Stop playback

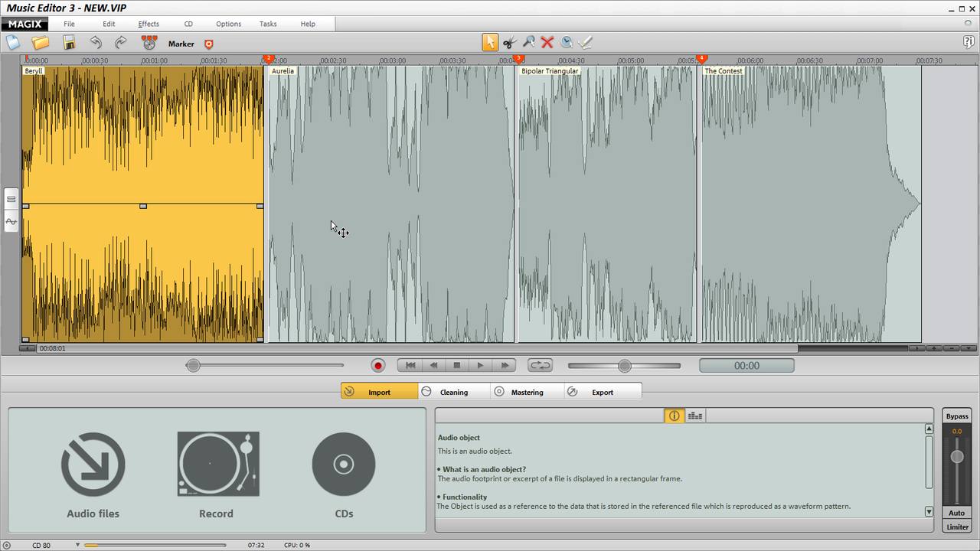457,366
